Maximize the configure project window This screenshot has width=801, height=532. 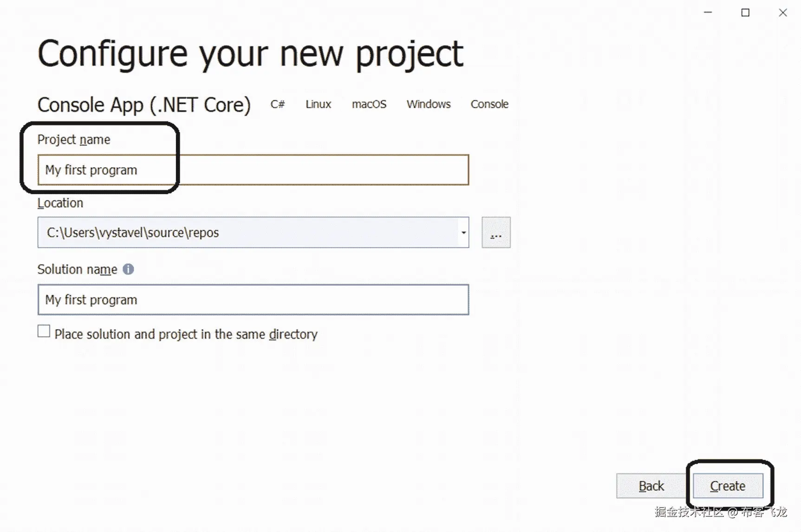745,13
